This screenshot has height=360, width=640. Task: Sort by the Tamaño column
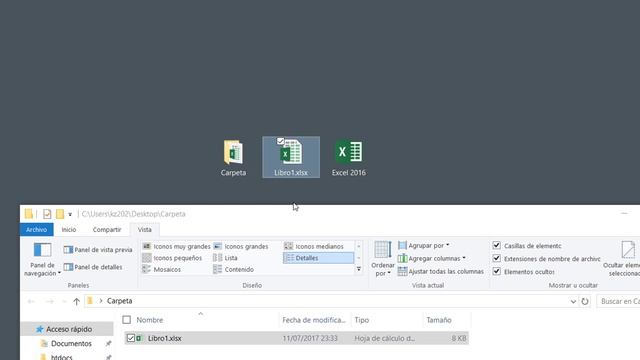[x=439, y=320]
